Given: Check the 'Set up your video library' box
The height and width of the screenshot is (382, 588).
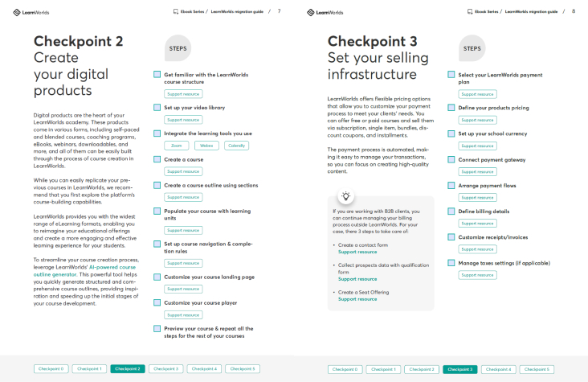Looking at the screenshot, I should pyautogui.click(x=157, y=107).
